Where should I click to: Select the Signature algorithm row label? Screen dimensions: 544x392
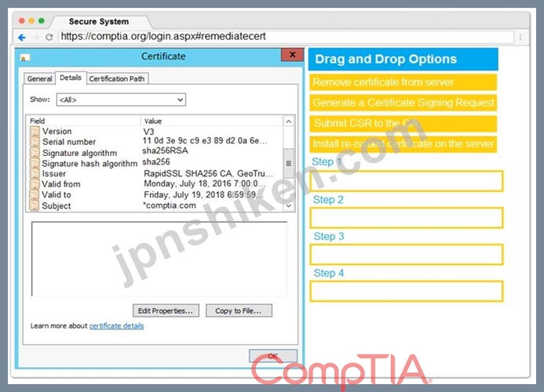point(79,153)
